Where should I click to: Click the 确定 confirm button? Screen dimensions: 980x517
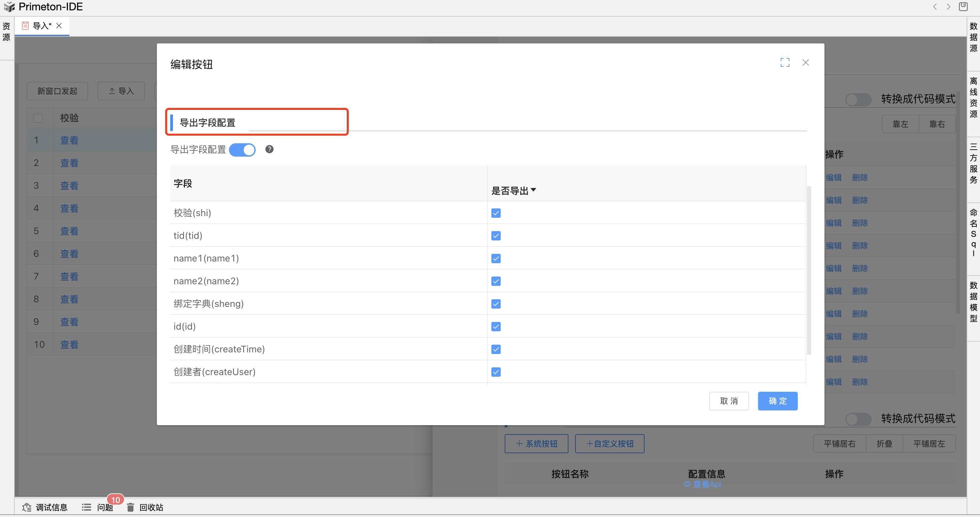point(777,401)
